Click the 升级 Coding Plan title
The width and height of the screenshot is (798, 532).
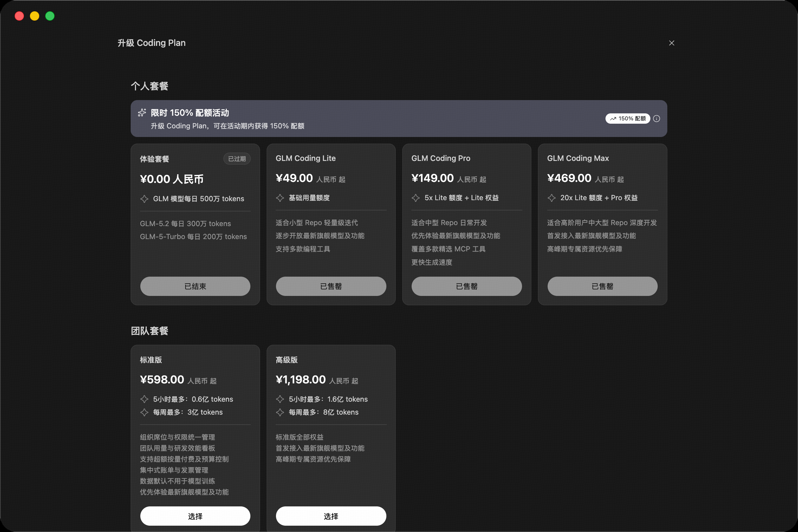click(152, 43)
